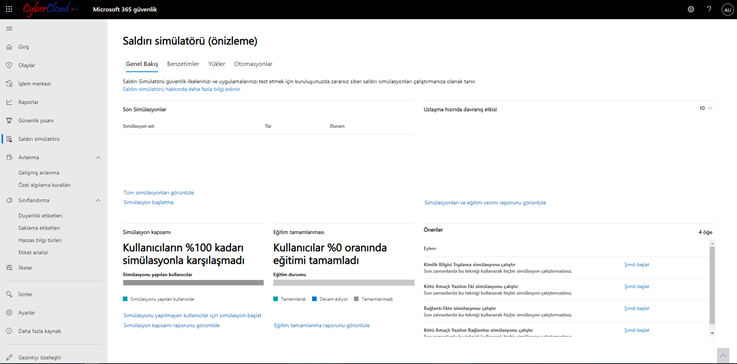The image size is (737, 364).
Task: Open Simülasyonları ve eğitim verimi raporu link
Action: click(485, 203)
